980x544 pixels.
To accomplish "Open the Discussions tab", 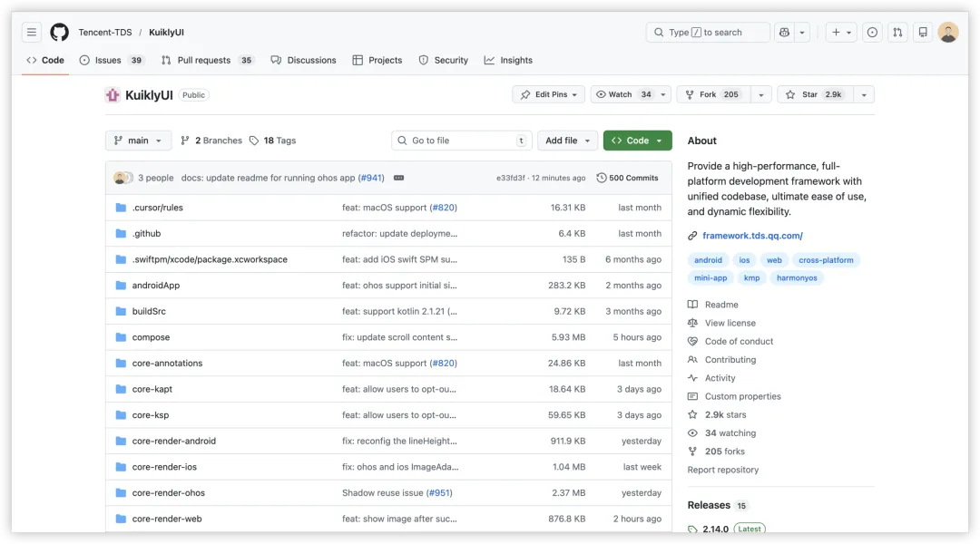I will 304,60.
